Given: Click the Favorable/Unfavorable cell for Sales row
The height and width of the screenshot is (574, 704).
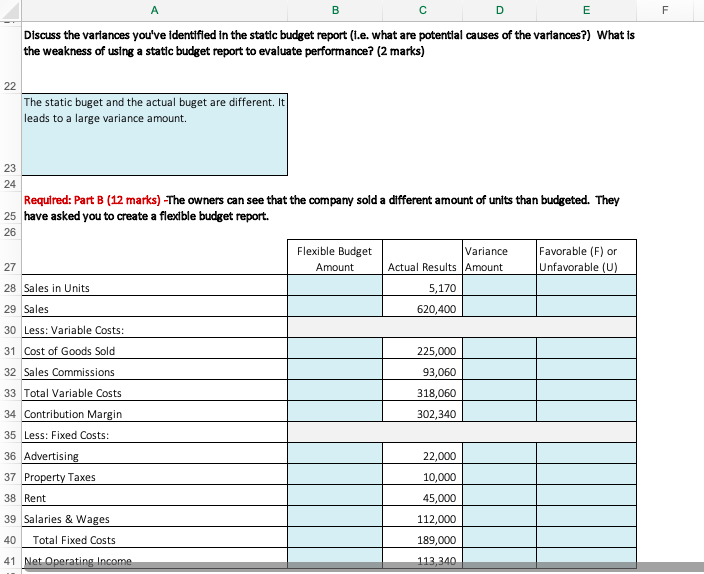Looking at the screenshot, I should coord(586,306).
